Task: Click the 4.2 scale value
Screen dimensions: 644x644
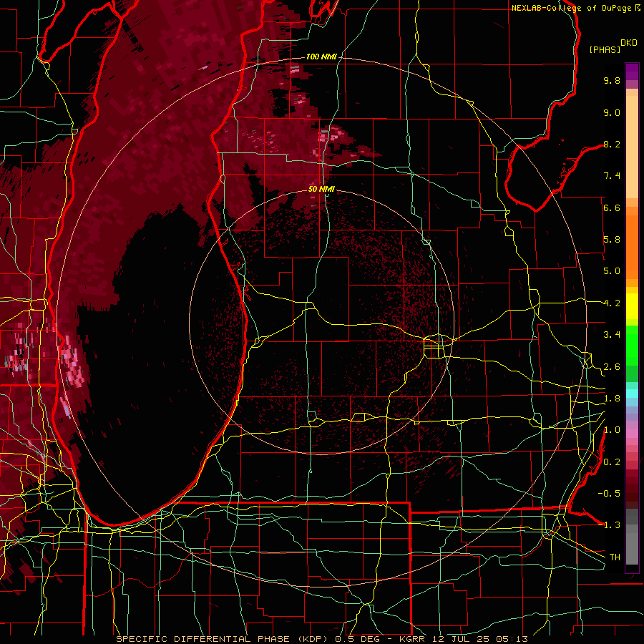Action: (612, 303)
